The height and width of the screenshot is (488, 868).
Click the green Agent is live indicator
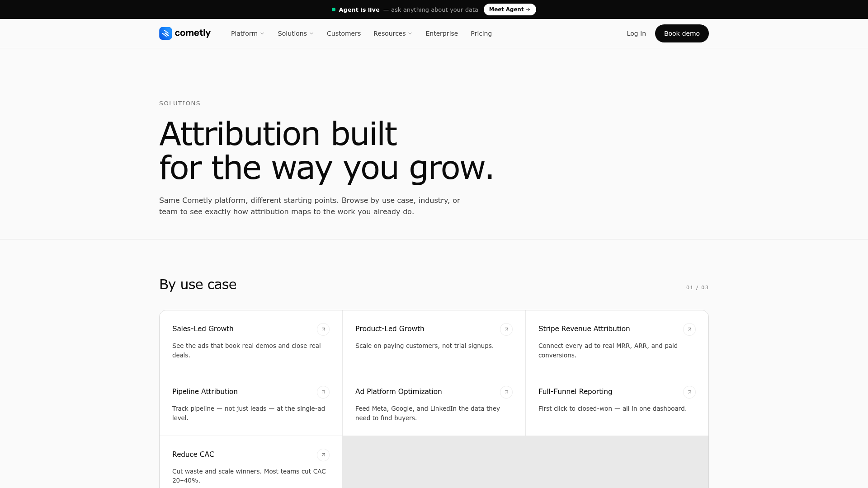334,9
